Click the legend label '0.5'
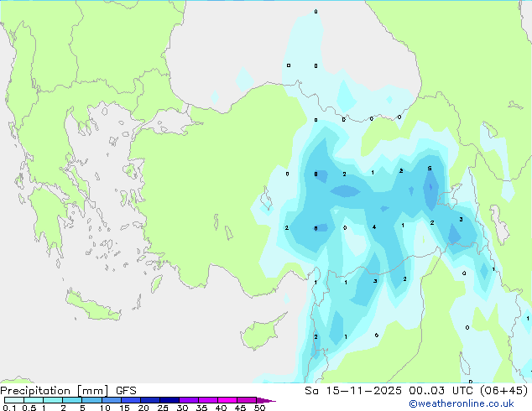Image resolution: width=532 pixels, height=411 pixels. (29, 408)
